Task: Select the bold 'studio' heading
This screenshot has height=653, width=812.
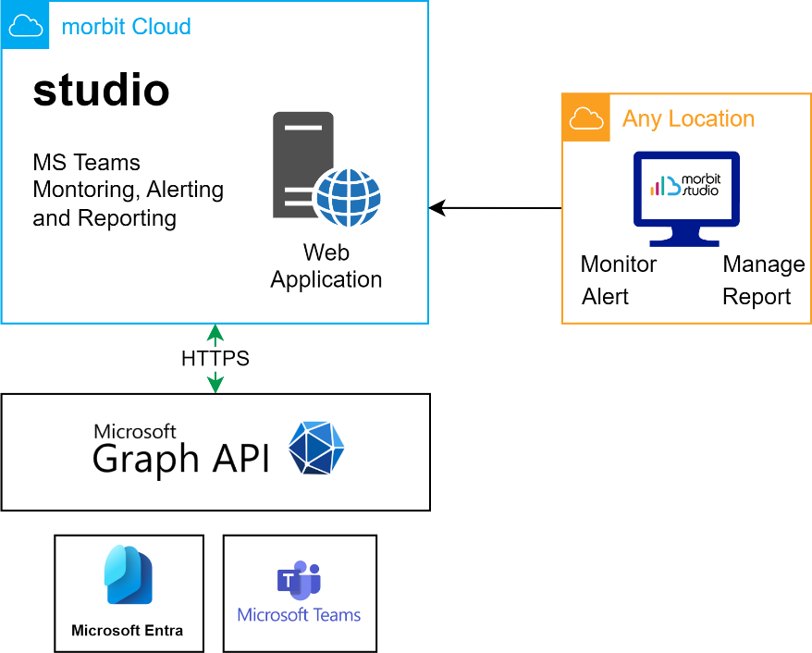Action: pos(102,90)
